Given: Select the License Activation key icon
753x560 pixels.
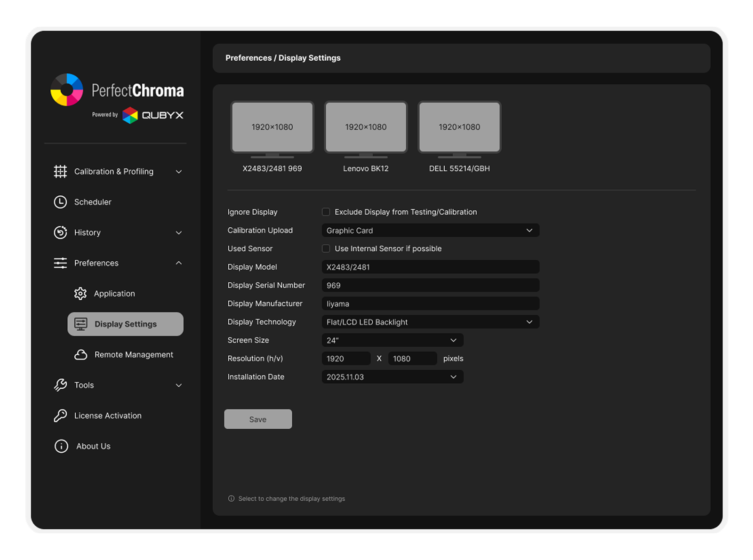Looking at the screenshot, I should tap(61, 416).
